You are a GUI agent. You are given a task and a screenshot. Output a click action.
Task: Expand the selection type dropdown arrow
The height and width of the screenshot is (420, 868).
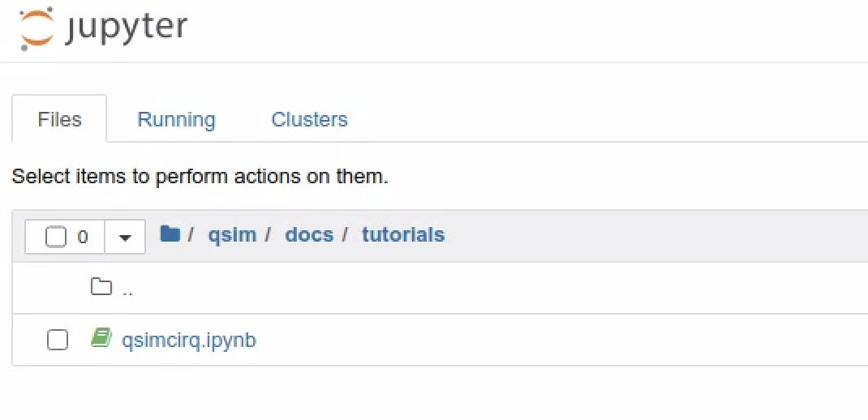[x=125, y=238]
